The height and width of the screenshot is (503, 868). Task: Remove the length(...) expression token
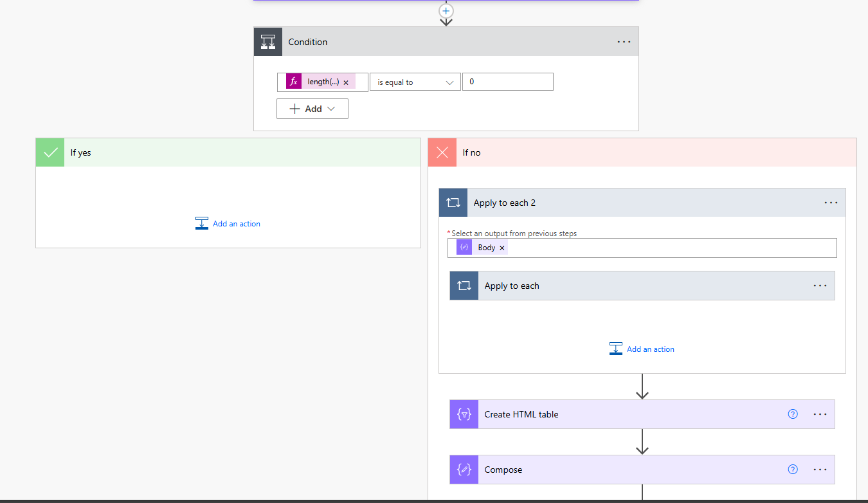tap(346, 82)
